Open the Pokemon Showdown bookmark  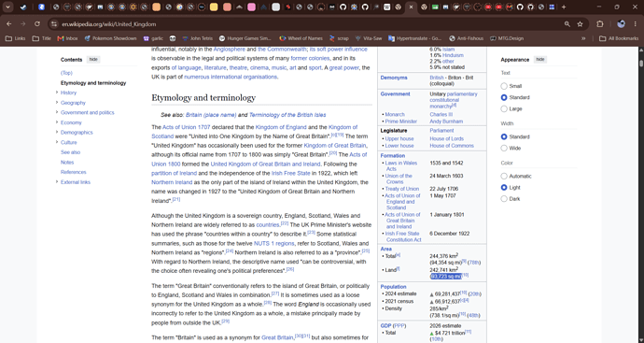tap(110, 38)
